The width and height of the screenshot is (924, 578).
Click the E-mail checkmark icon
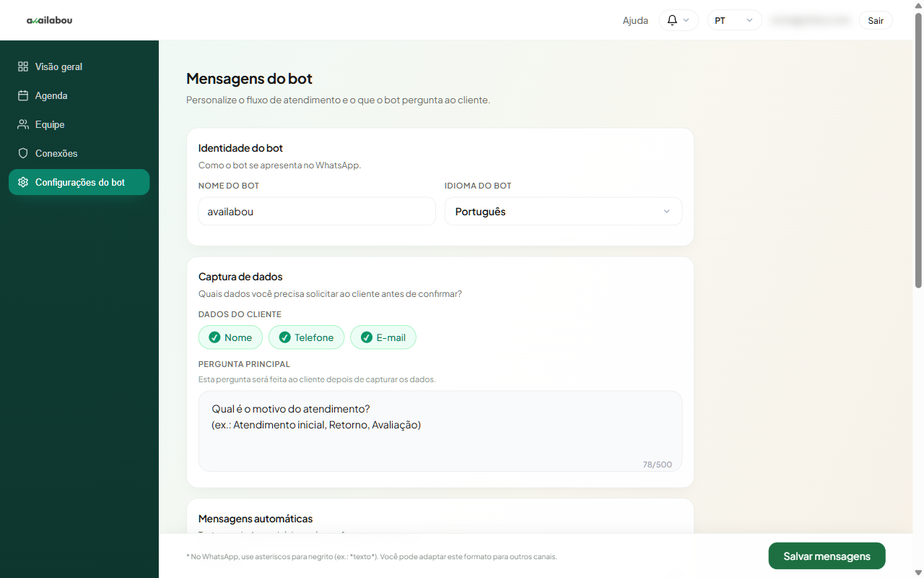coord(367,337)
